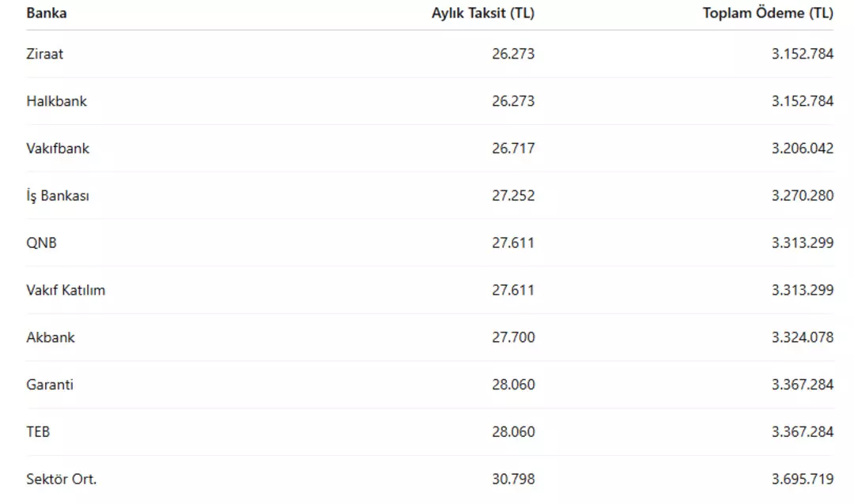
Task: Click the Banka column header
Action: (47, 13)
